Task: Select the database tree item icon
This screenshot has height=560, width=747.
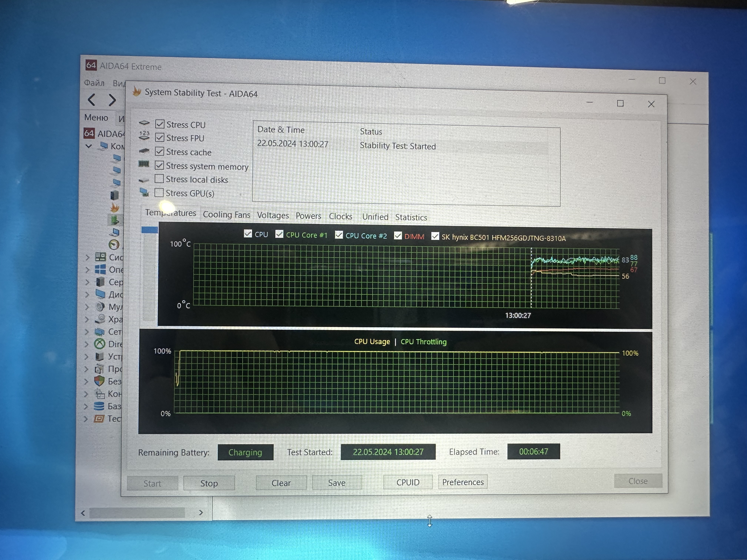Action: pos(99,406)
